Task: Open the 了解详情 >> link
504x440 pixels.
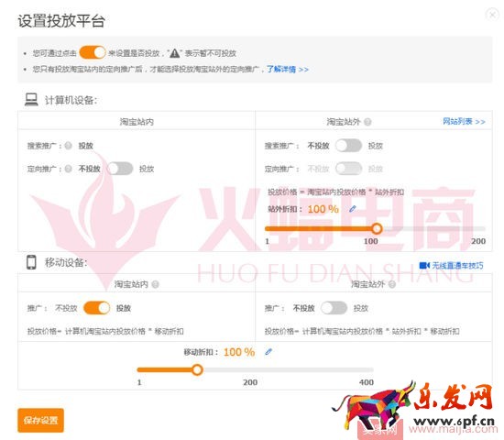Action: (x=288, y=69)
